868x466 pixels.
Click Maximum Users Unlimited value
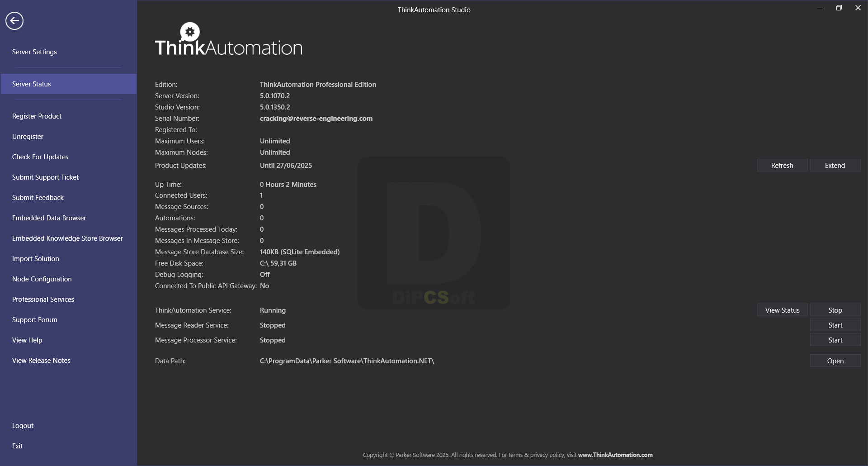[x=275, y=141]
